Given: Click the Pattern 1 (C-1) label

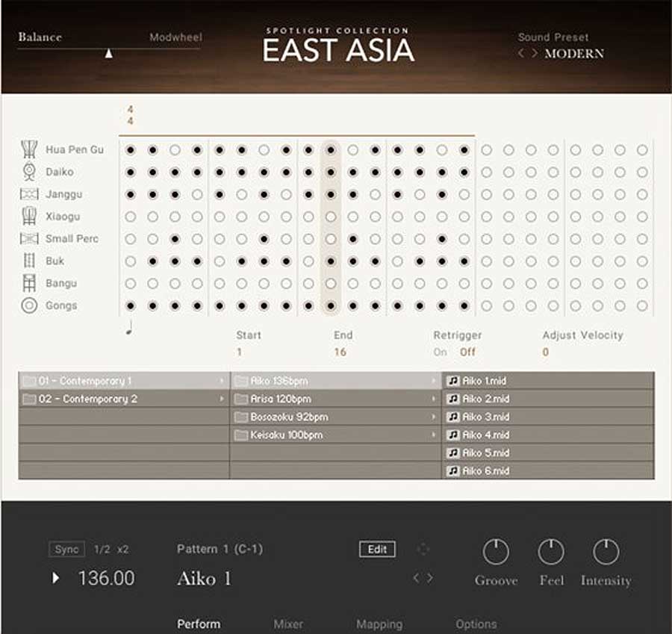Looking at the screenshot, I should [220, 549].
